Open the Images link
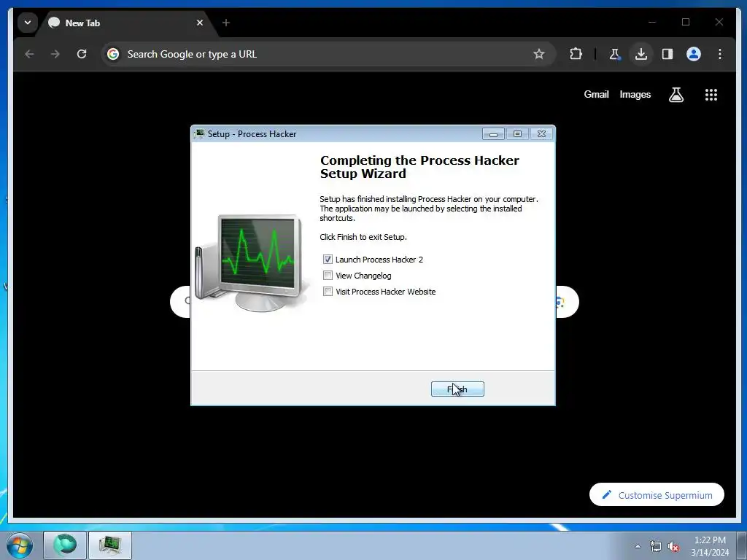Viewport: 747px width, 560px height. coord(635,94)
